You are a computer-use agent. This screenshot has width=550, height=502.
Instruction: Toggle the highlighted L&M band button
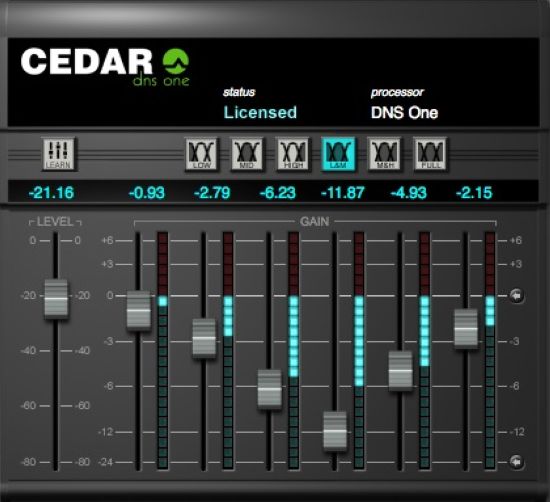tap(338, 154)
